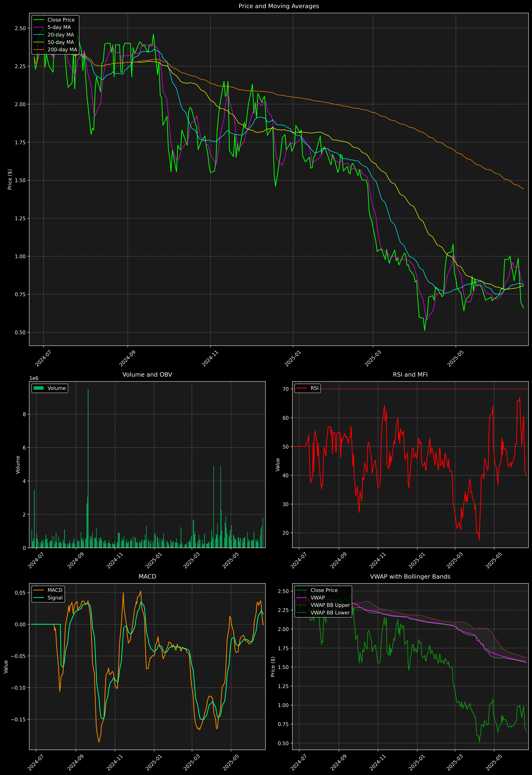Click the 'Value' y-axis label of the RSI chart
The width and height of the screenshot is (532, 775).
point(278,464)
